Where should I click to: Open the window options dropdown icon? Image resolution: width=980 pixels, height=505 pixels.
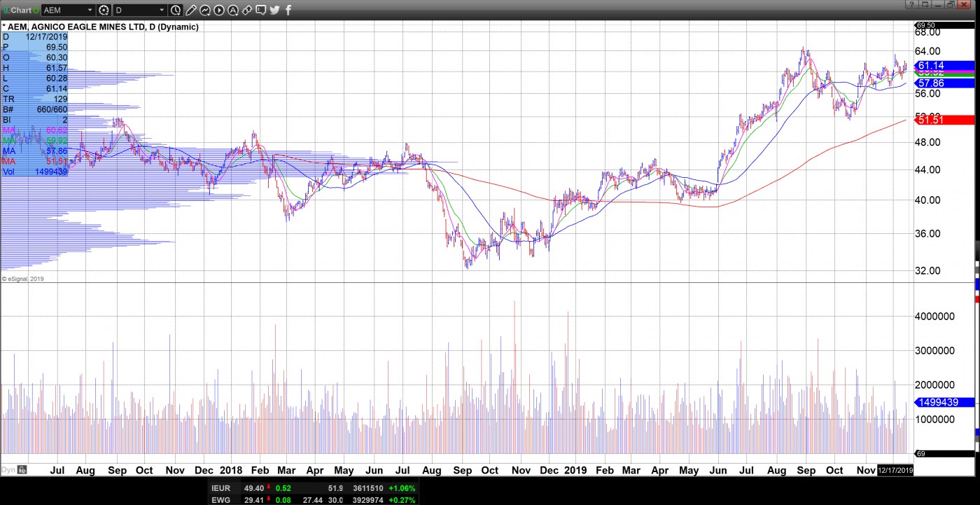point(925,4)
